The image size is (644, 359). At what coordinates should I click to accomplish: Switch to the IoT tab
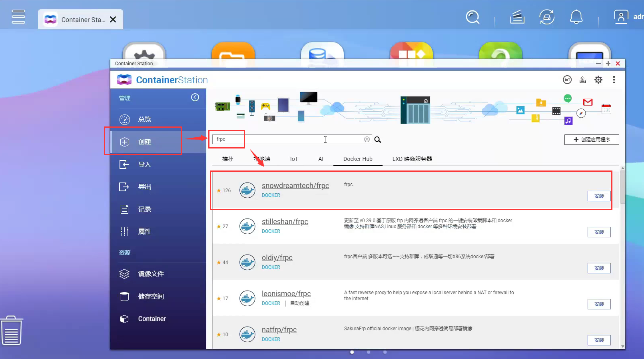[x=294, y=159]
